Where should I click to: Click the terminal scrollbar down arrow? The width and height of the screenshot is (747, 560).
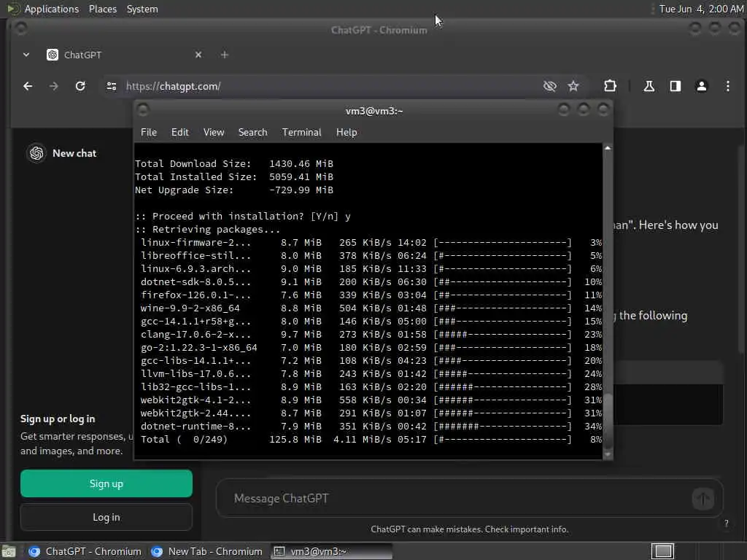608,455
